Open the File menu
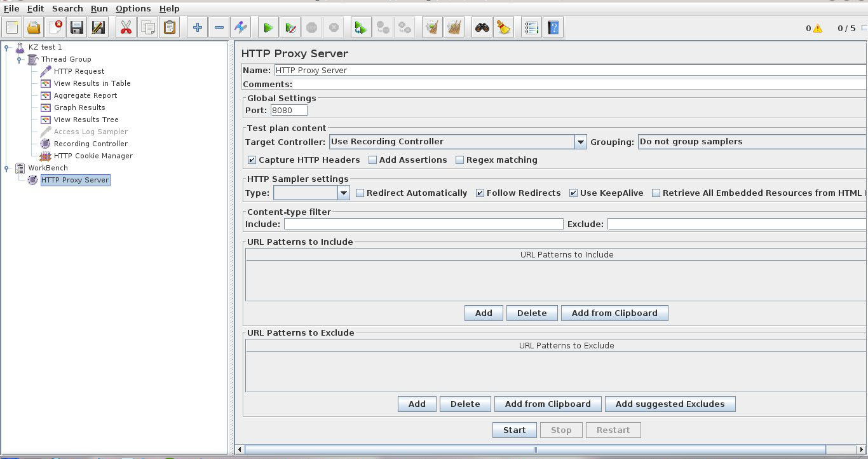Screen dimensions: 868x459 11,8
